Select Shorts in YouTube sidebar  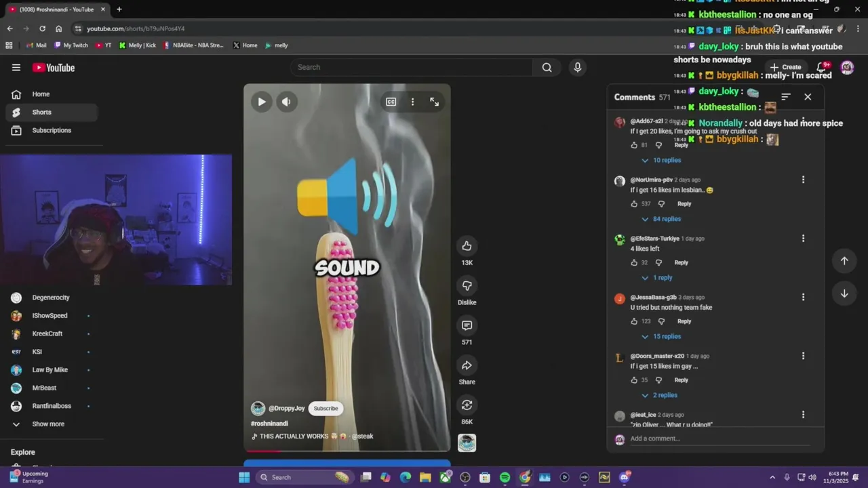point(52,113)
